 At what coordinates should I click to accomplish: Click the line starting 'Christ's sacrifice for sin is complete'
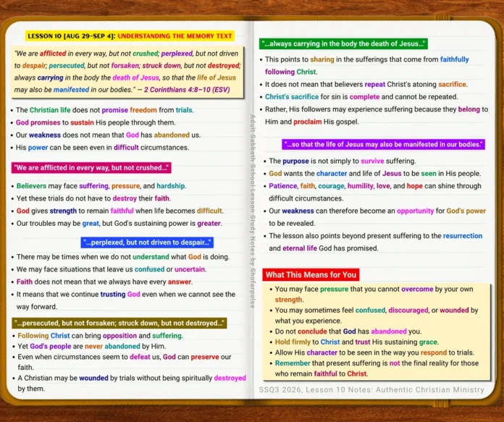coord(361,97)
